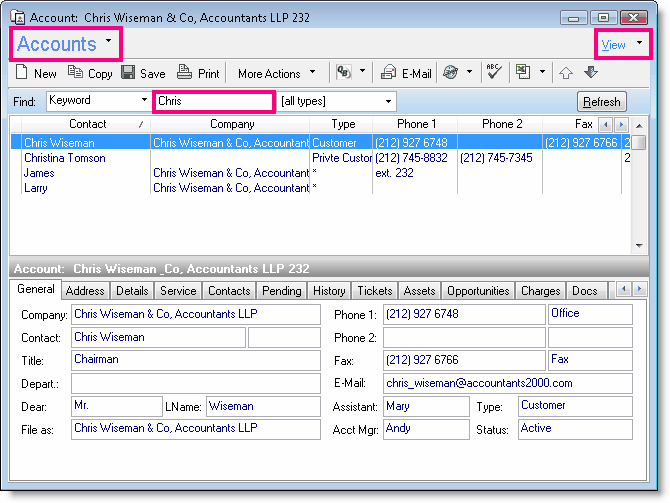Expand the Keyword find-by dropdown
Image resolution: width=670 pixels, height=503 pixels.
point(141,101)
